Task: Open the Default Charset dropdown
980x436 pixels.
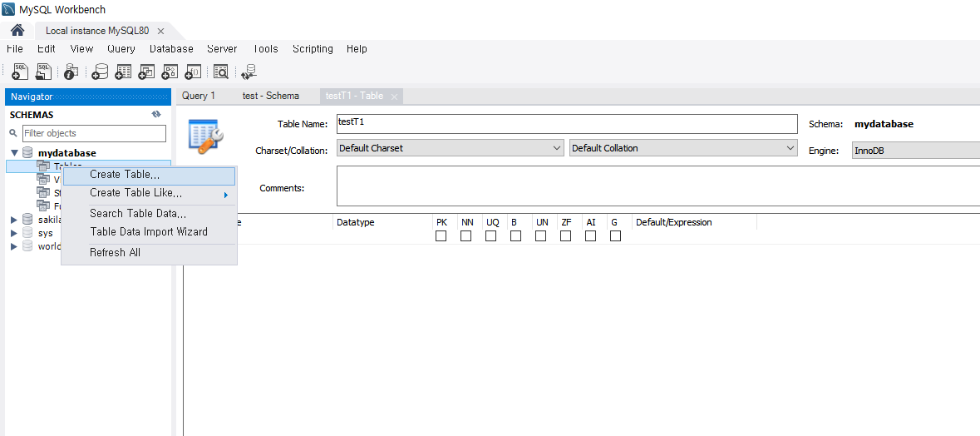Action: click(x=450, y=148)
